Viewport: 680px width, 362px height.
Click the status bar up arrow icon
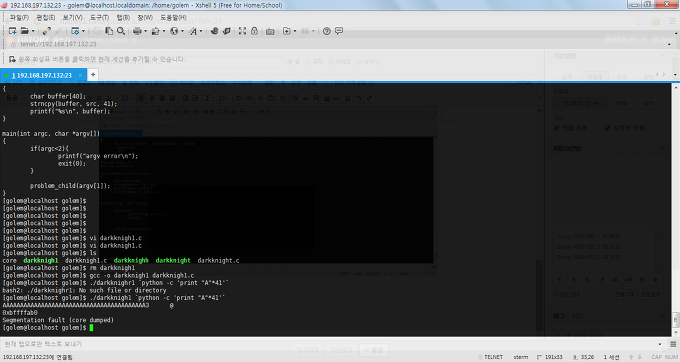pos(631,357)
